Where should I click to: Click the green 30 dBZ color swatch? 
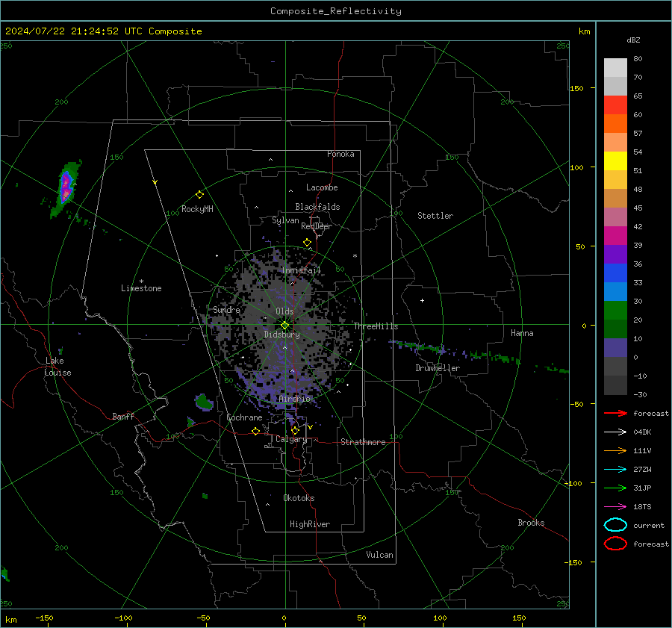(x=615, y=311)
